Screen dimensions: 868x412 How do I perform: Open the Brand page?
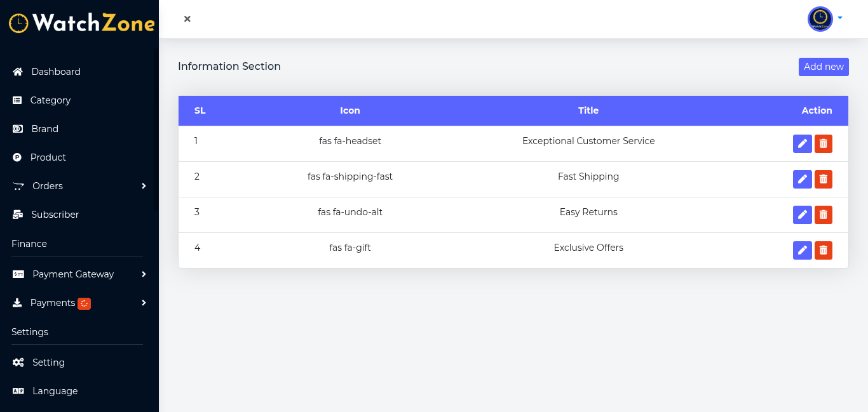(x=44, y=129)
